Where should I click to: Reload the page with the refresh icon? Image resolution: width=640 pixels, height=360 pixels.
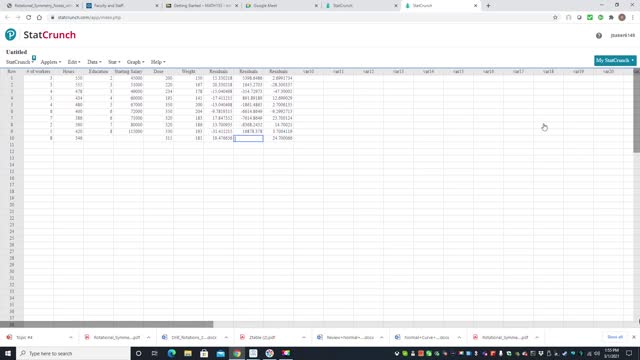pyautogui.click(x=28, y=18)
